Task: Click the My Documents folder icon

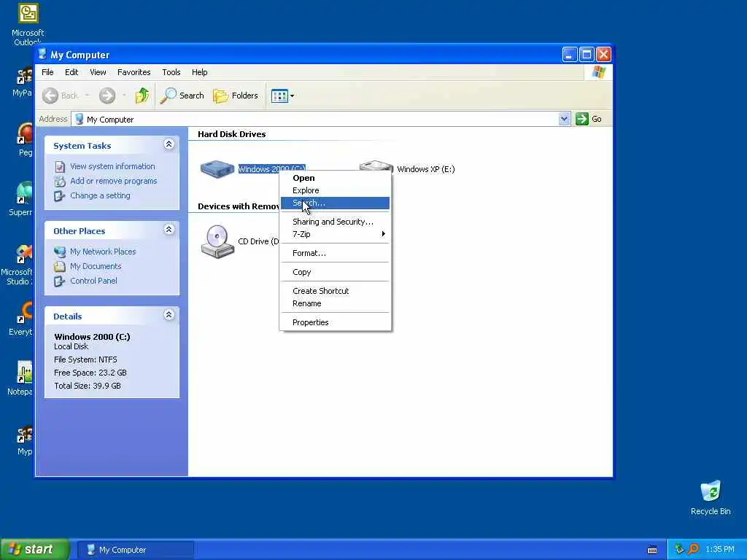Action: [x=60, y=267]
